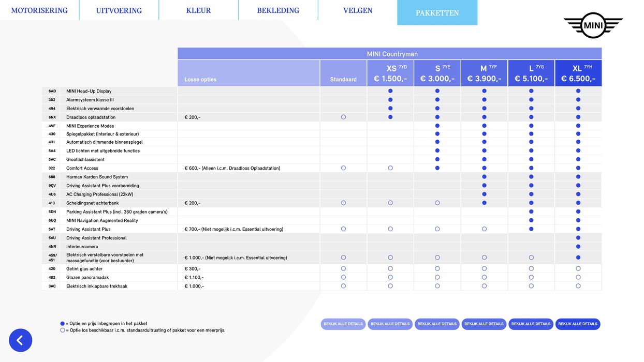
Task: Switch to the Uitvoering tab
Action: point(119,10)
